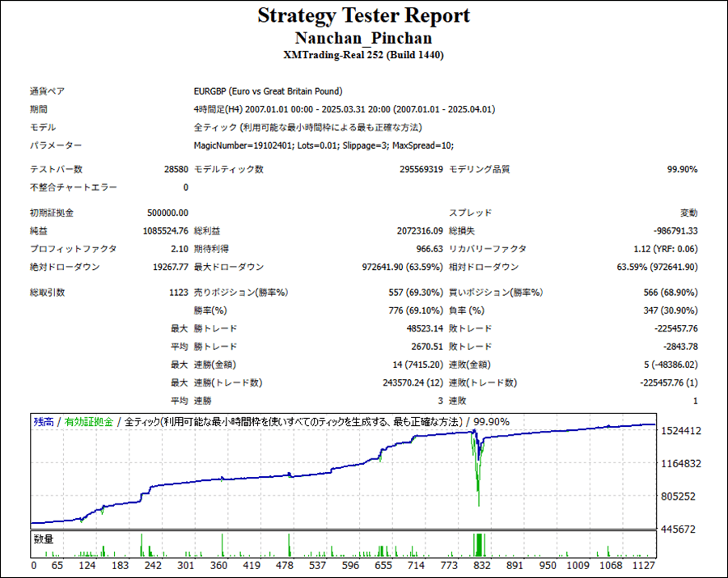Click the 'プロフィットファクタ' label
The image size is (728, 578).
(x=74, y=249)
